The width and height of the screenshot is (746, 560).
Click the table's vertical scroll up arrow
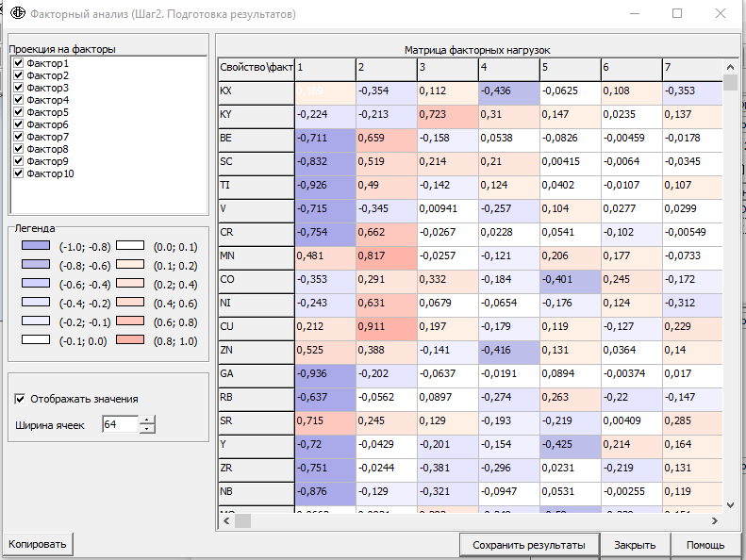point(730,67)
